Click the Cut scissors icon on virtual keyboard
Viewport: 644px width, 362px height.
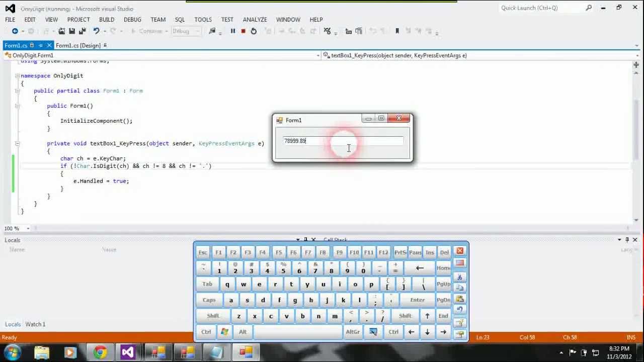tap(459, 277)
